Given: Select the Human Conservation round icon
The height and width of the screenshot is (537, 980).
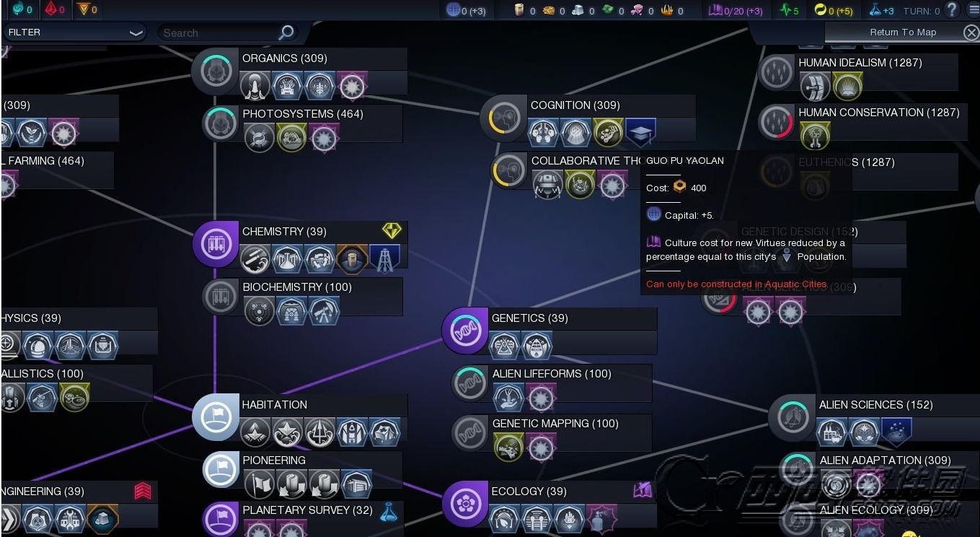Looking at the screenshot, I should pyautogui.click(x=777, y=123).
